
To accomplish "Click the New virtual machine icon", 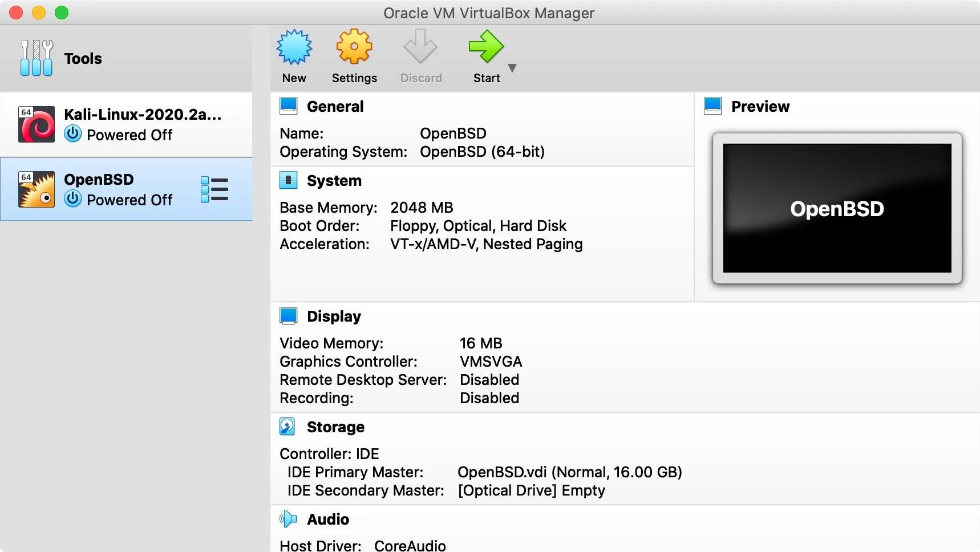I will click(294, 47).
